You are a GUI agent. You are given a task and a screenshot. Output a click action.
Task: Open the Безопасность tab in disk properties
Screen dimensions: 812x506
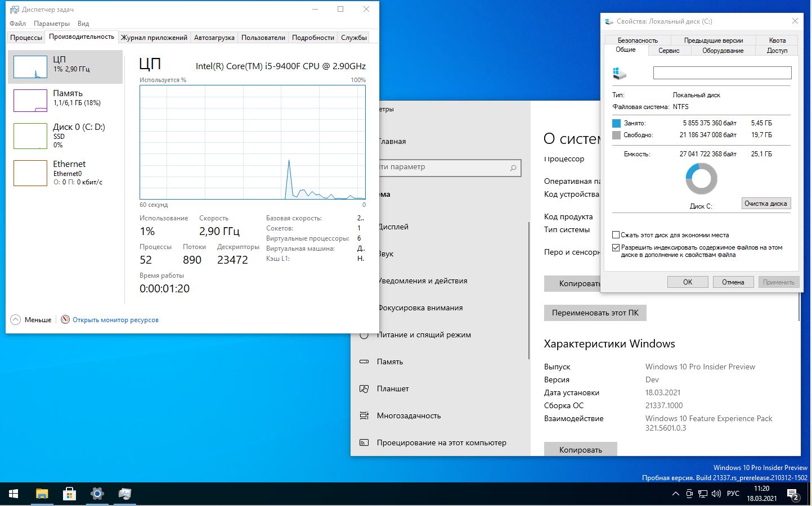tap(638, 40)
